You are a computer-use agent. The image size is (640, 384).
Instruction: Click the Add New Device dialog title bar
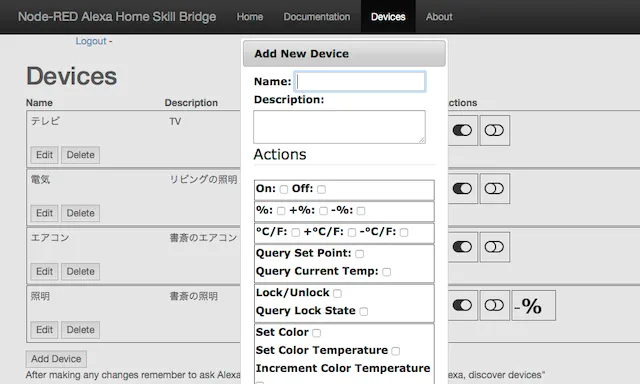pos(344,53)
